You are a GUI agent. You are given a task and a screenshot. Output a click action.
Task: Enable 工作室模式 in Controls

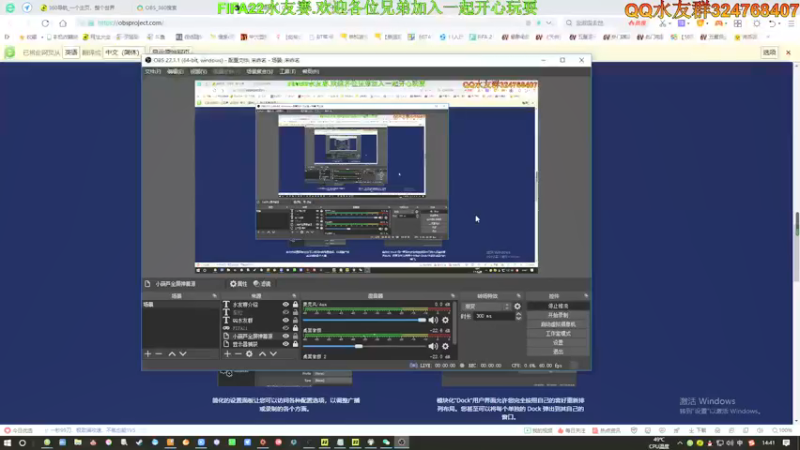click(558, 334)
